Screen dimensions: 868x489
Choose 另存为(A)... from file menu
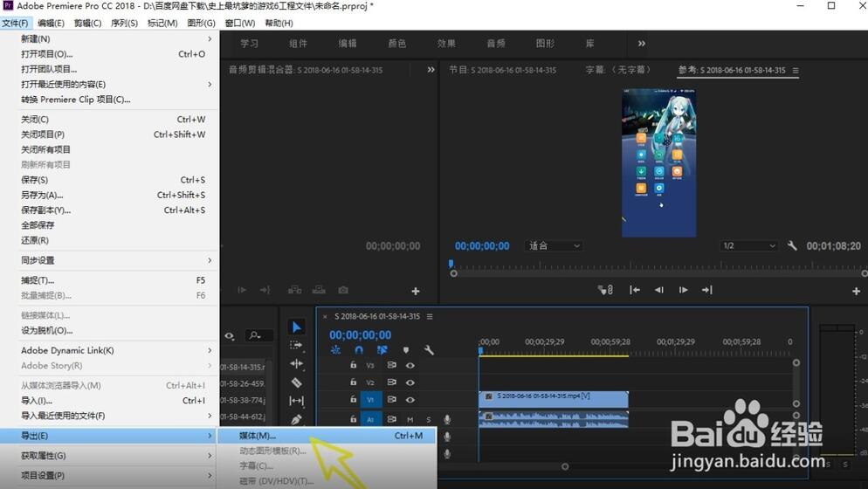(42, 195)
